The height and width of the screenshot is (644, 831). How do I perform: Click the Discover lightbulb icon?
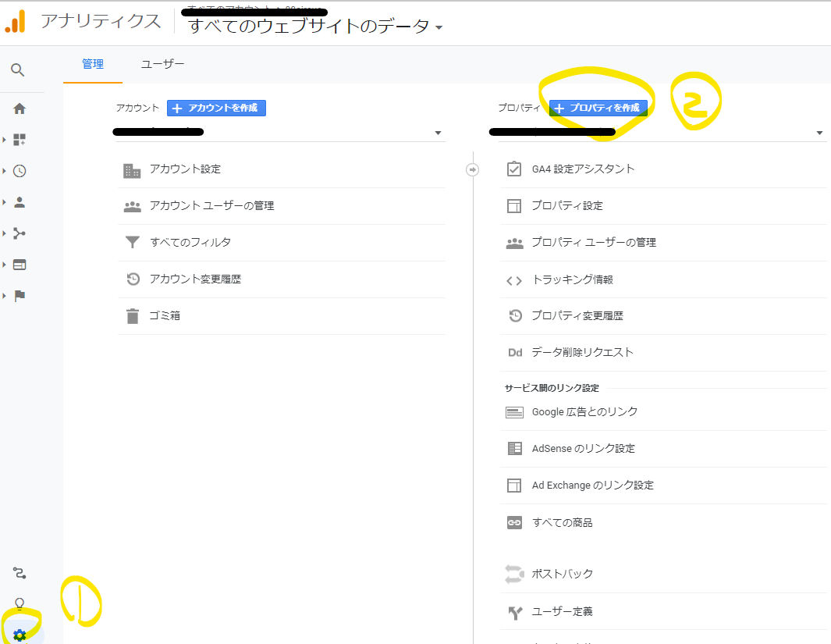20,603
